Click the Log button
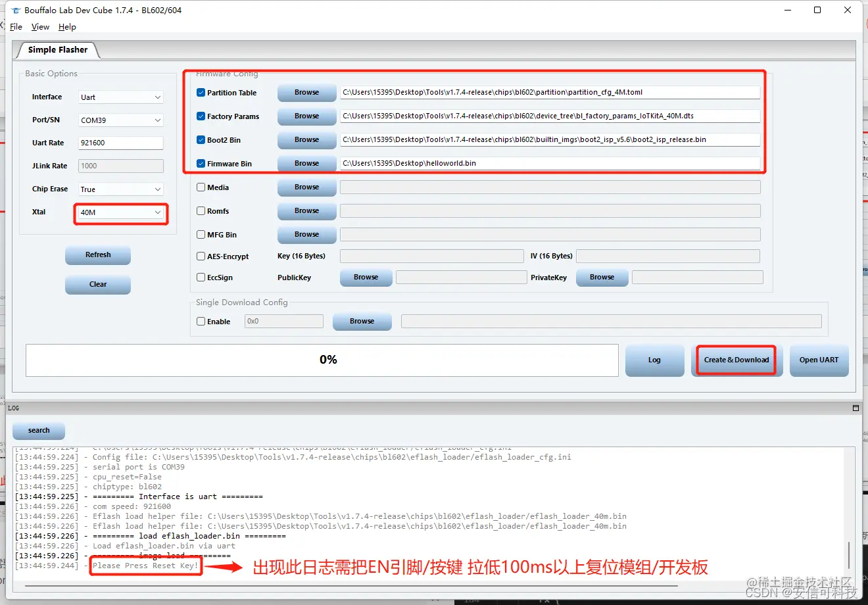 (x=654, y=360)
